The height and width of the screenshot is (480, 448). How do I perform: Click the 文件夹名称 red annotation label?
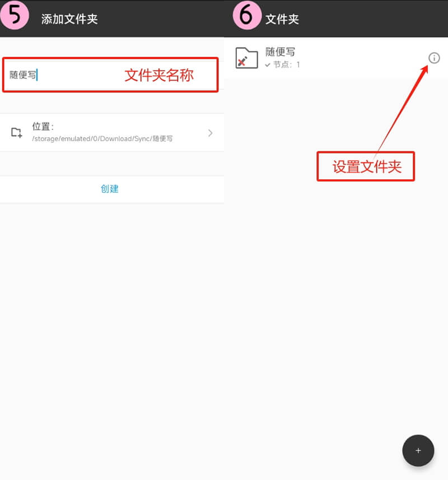pos(159,75)
